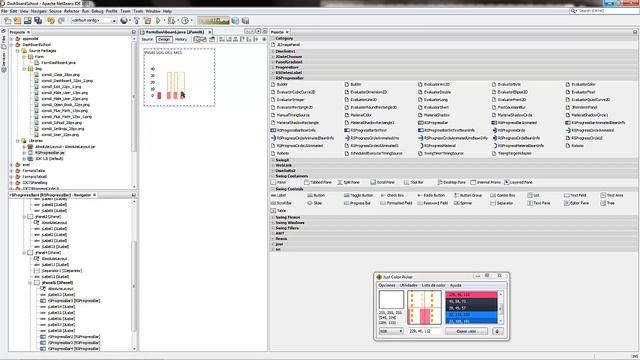Image resolution: width=640 pixels, height=360 pixels.
Task: Switch to the History editor view
Action: tap(181, 39)
